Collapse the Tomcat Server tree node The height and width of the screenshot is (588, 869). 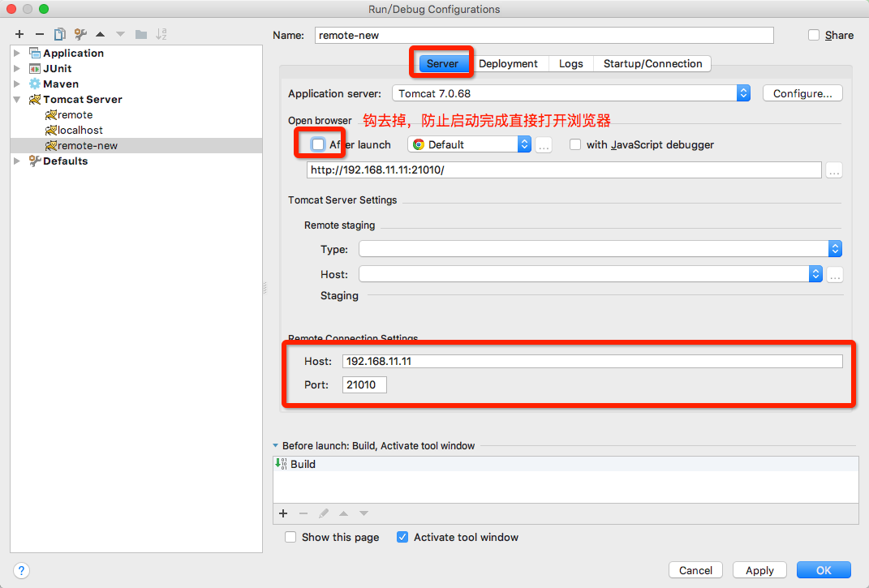point(17,100)
